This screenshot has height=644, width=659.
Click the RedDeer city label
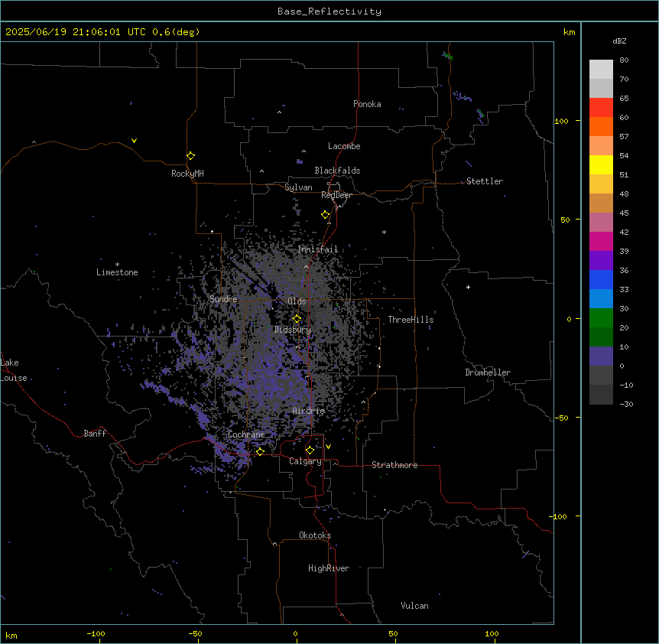click(x=336, y=195)
